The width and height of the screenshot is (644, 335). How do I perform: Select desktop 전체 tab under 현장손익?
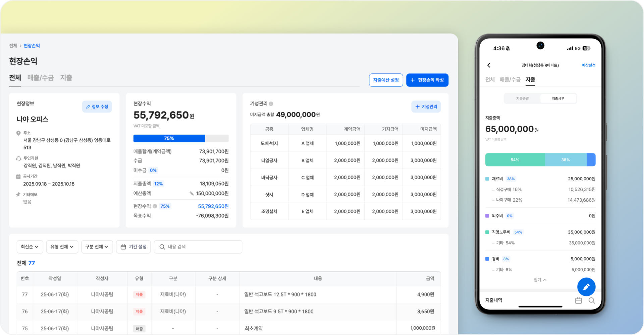tap(15, 78)
